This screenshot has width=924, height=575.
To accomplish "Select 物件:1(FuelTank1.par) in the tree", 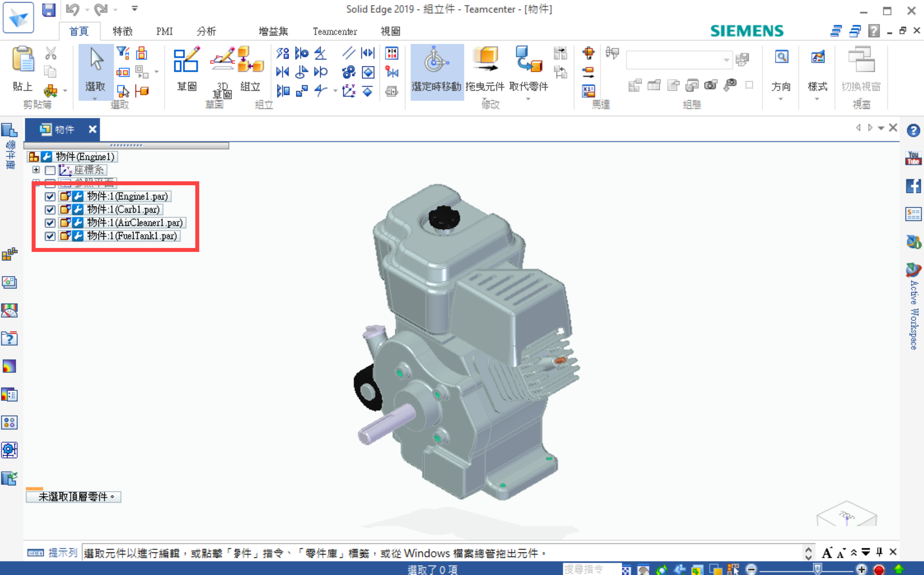I will coord(132,236).
